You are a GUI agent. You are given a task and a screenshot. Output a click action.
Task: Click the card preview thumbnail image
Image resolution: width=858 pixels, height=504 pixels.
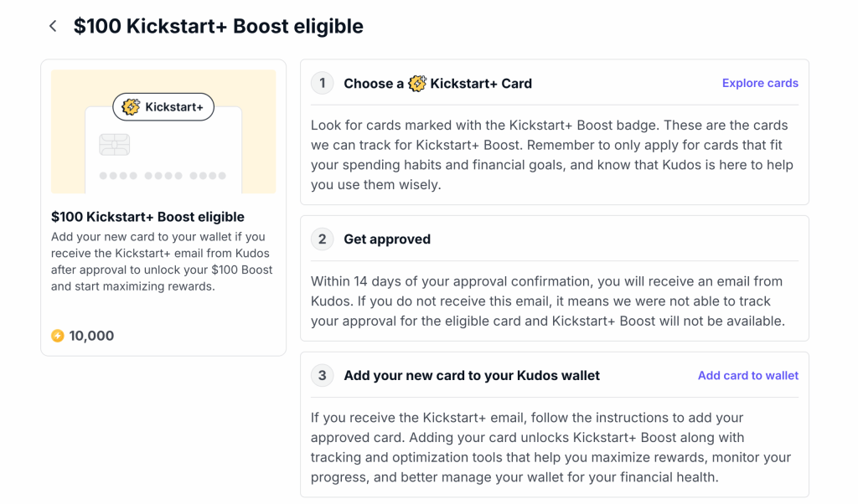(163, 131)
